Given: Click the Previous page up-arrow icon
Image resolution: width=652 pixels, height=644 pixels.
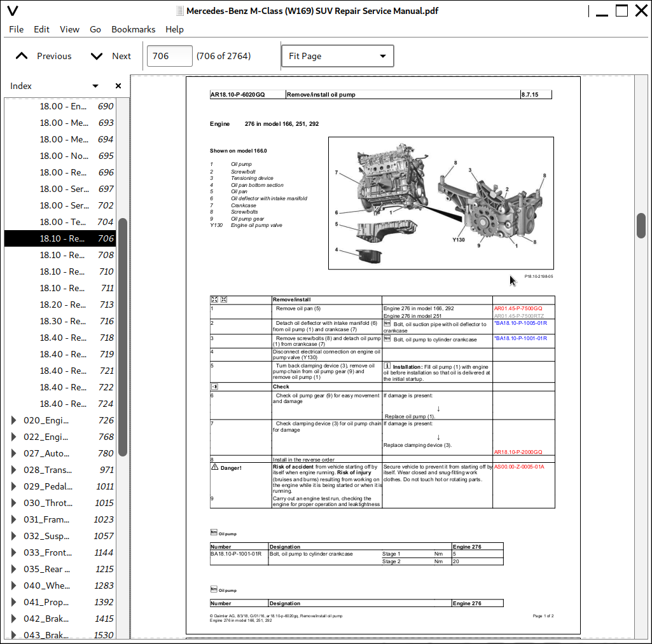Looking at the screenshot, I should click(22, 56).
